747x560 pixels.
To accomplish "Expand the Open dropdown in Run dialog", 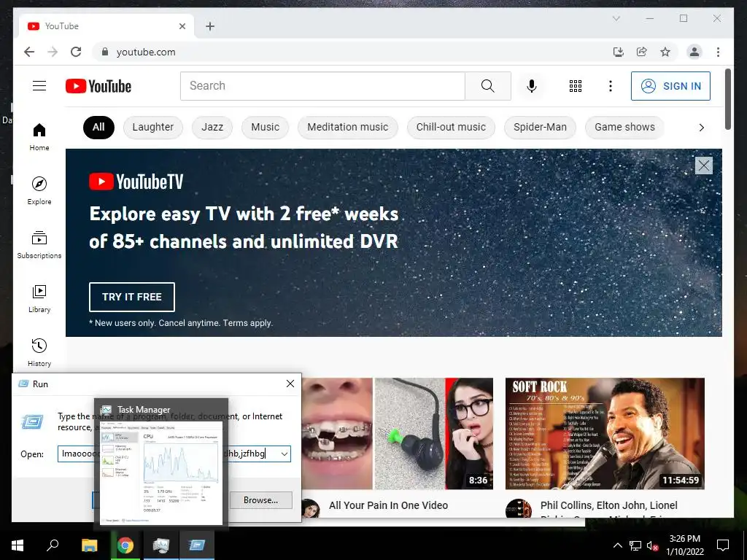I will [285, 454].
